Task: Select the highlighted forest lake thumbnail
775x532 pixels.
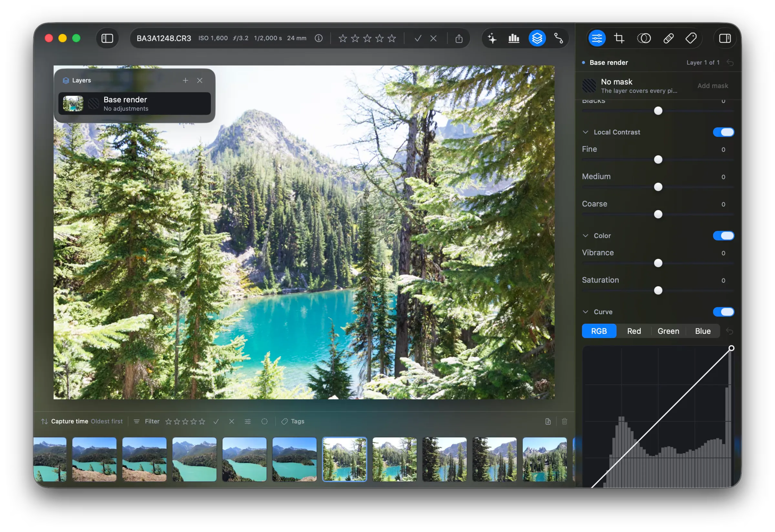Action: coord(344,460)
